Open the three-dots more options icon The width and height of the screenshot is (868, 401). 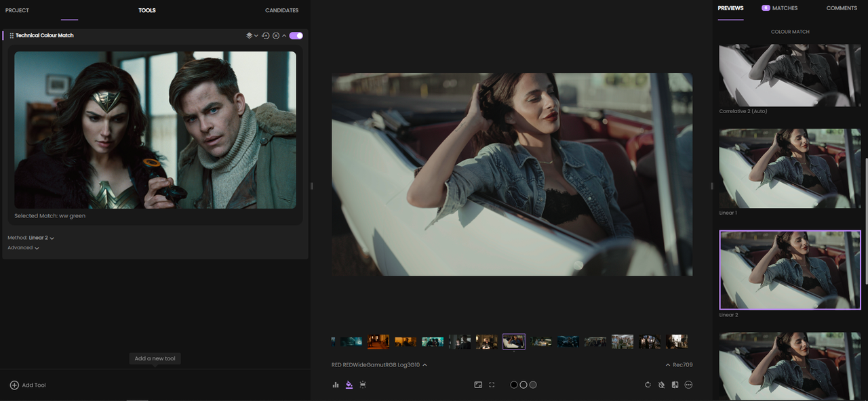coord(688,385)
